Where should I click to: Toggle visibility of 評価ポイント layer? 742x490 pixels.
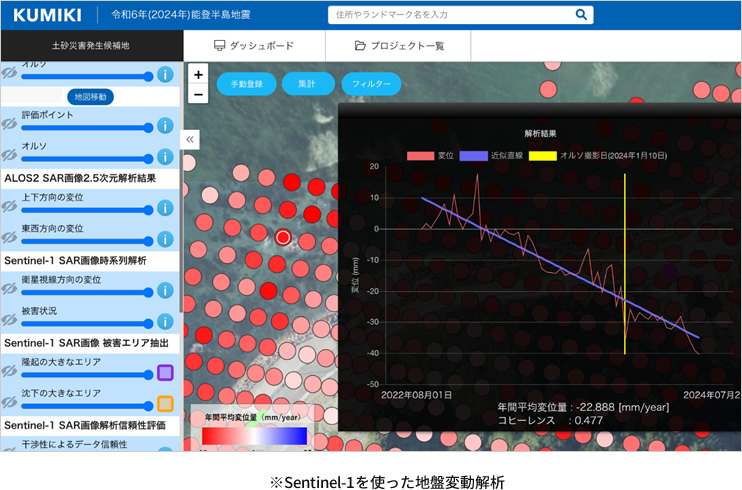(x=9, y=124)
